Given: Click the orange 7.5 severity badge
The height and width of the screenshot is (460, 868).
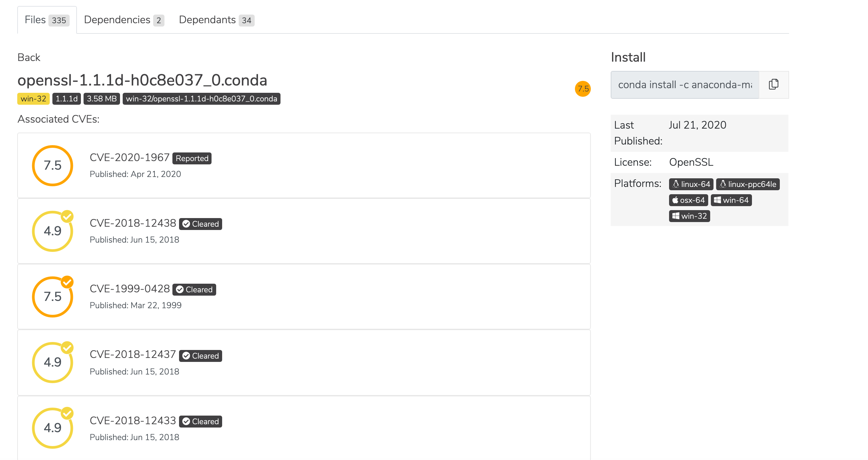Looking at the screenshot, I should [x=583, y=88].
